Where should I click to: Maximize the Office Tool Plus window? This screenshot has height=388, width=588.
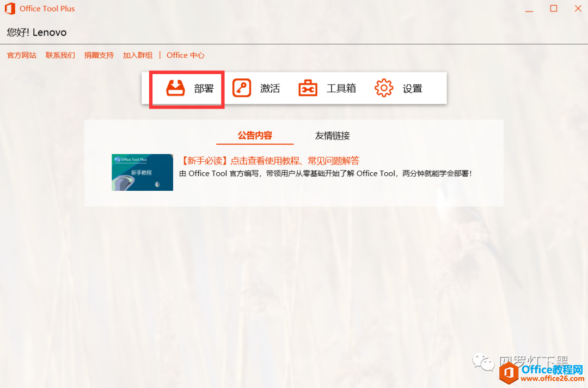[x=554, y=8]
